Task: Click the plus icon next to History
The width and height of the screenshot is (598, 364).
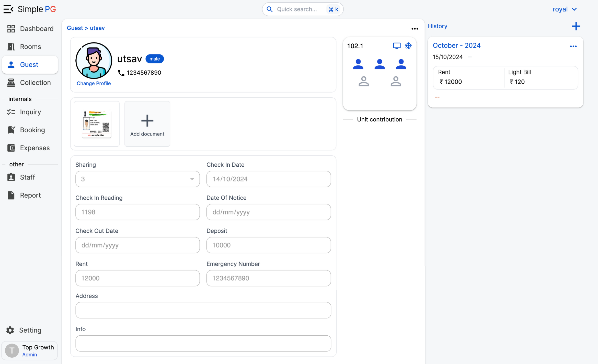Action: [576, 26]
